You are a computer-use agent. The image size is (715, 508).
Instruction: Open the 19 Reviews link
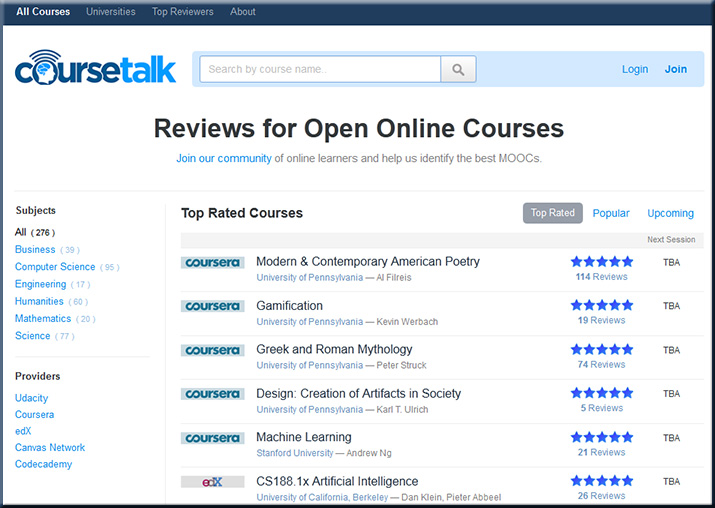pos(601,321)
